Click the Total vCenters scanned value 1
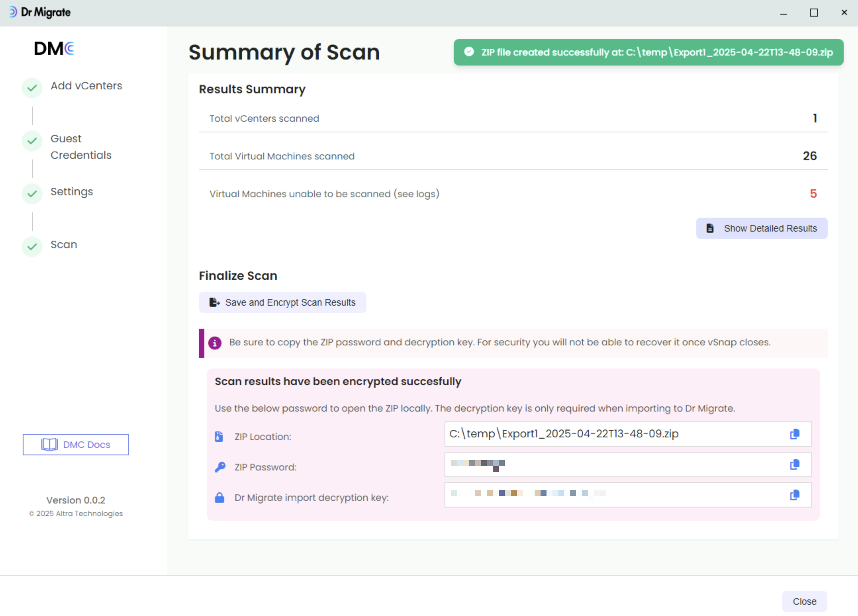858x616 pixels. (x=815, y=118)
